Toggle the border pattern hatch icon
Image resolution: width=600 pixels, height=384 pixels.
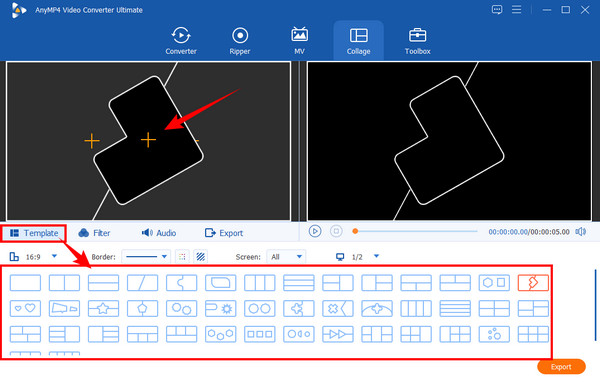point(201,256)
